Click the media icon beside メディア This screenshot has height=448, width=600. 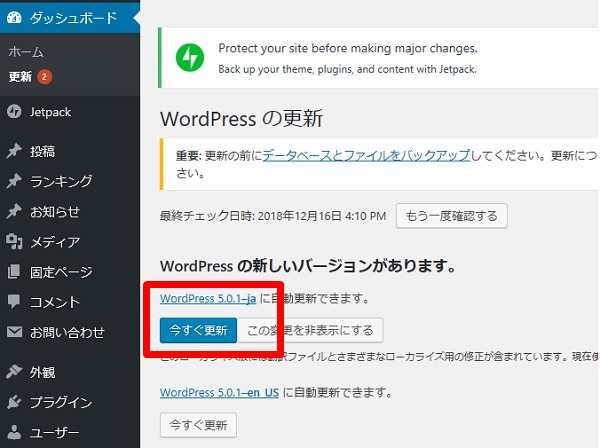14,241
